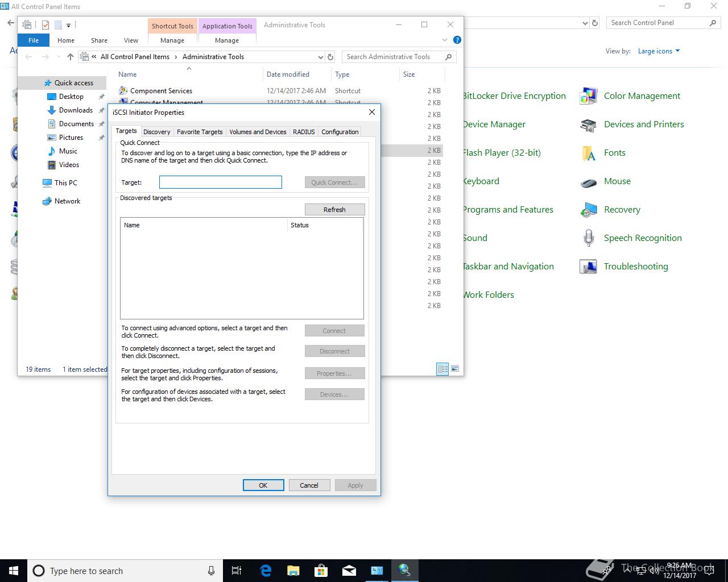Viewport: 728px width, 582px height.
Task: Click Status column header in Discovered targets
Action: 325,225
